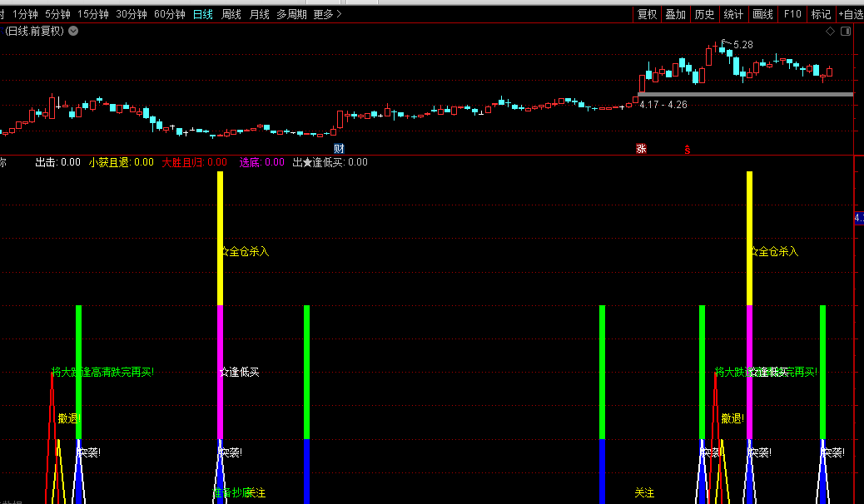Toggle the 叠加 overlay option

(x=676, y=14)
